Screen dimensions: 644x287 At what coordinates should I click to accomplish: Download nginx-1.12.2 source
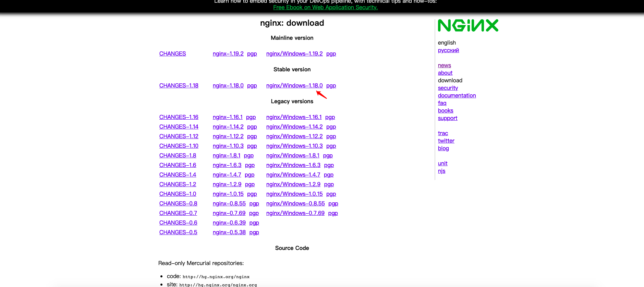point(228,136)
